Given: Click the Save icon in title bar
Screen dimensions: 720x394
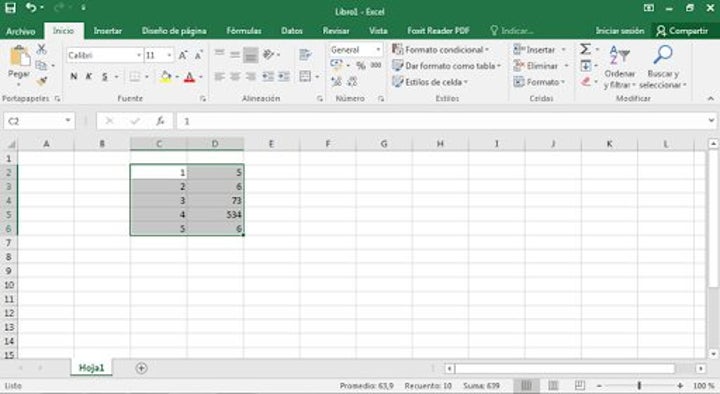Looking at the screenshot, I should click(10, 7).
